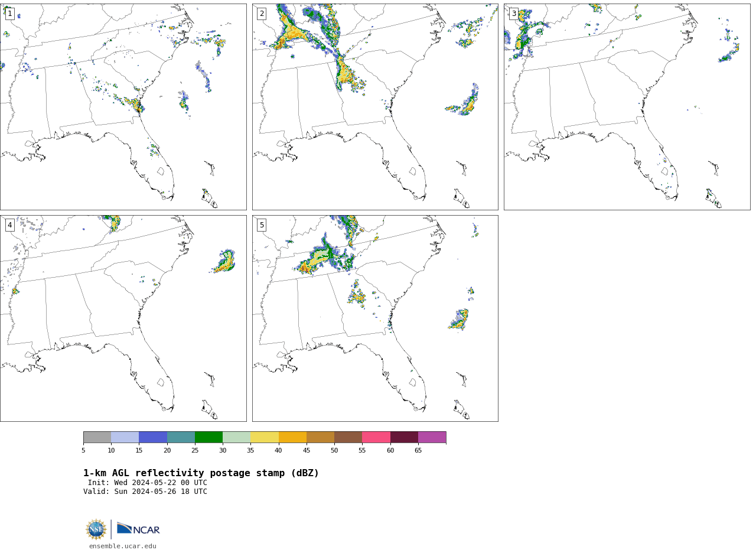756x553 pixels.
Task: Click the colorbar tick label 5
Action: click(x=83, y=451)
